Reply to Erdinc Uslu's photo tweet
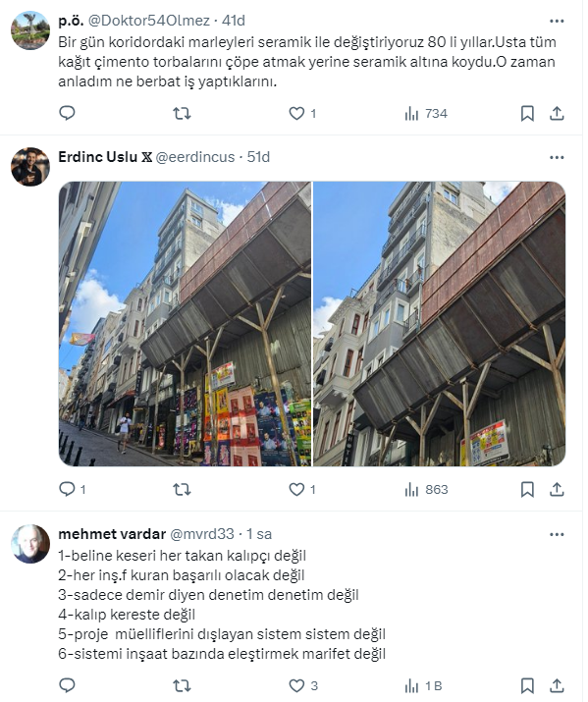 72,489
